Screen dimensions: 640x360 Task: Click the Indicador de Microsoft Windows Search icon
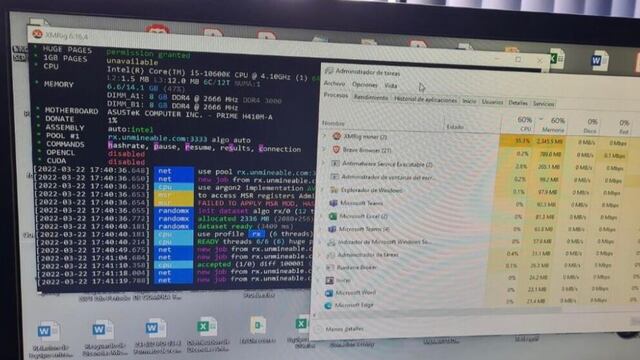coord(331,242)
